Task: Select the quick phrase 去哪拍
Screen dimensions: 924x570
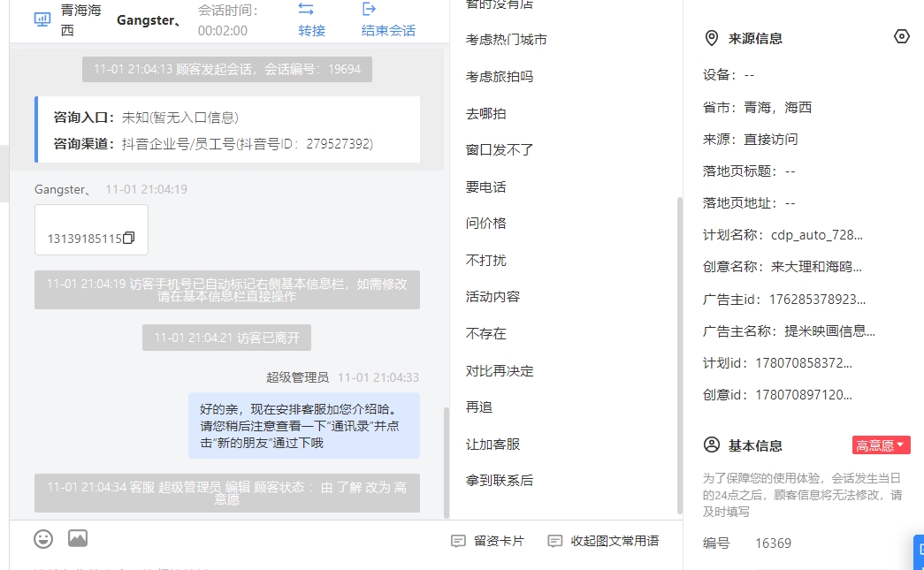Action: 485,114
